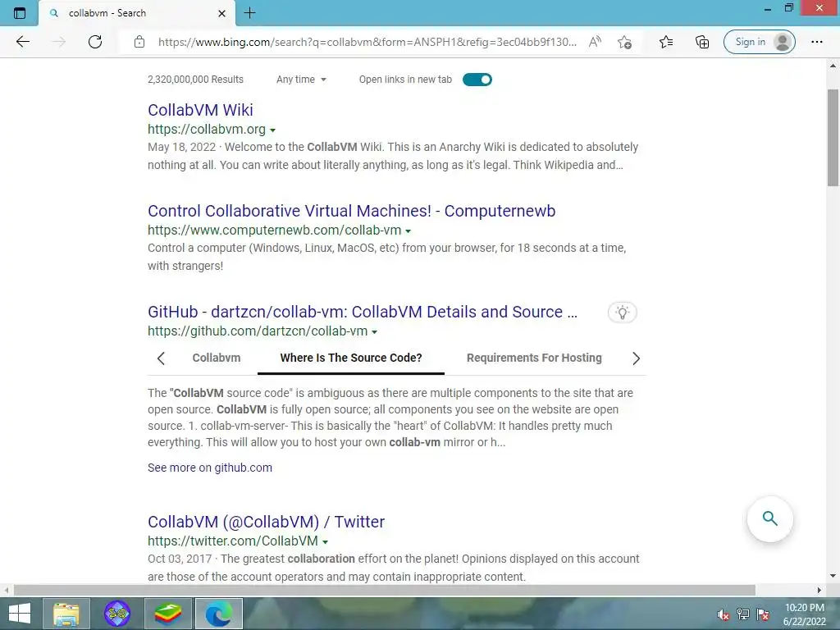Select the collabvm - Search tab
Image resolution: width=840 pixels, height=630 pixels.
point(137,13)
